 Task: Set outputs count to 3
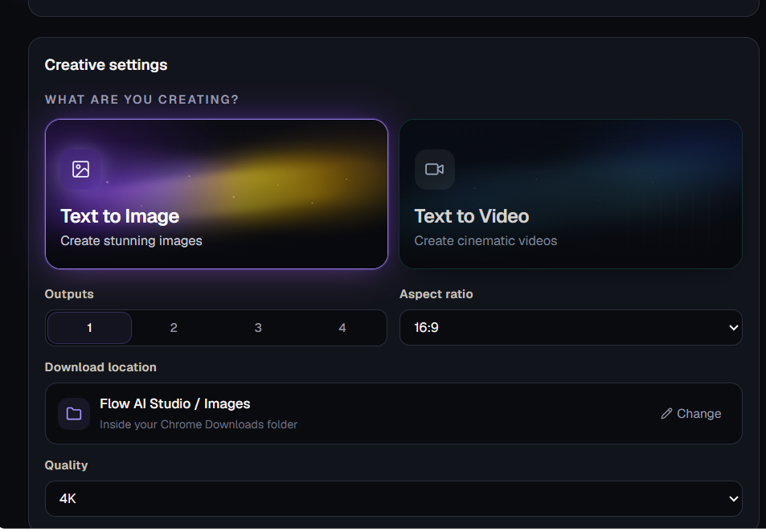258,328
